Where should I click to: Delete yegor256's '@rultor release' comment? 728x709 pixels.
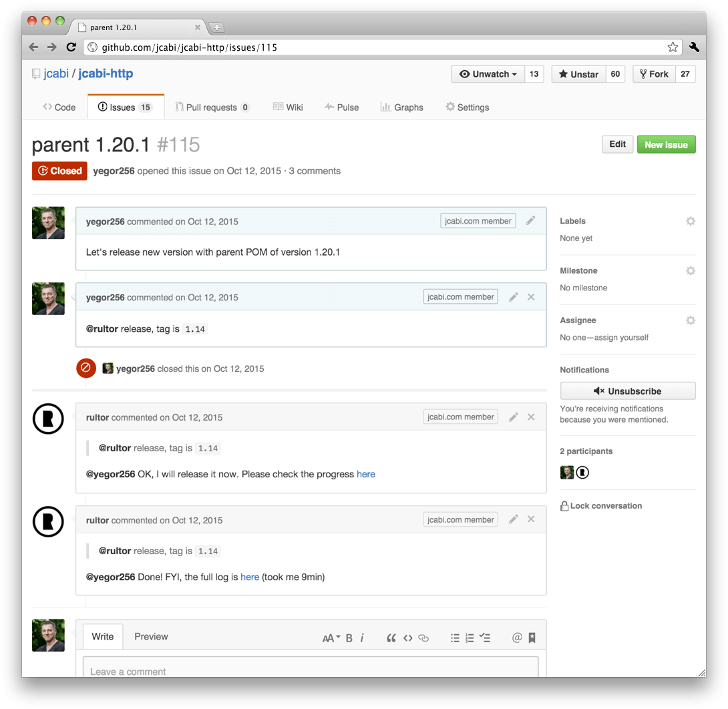tap(531, 297)
